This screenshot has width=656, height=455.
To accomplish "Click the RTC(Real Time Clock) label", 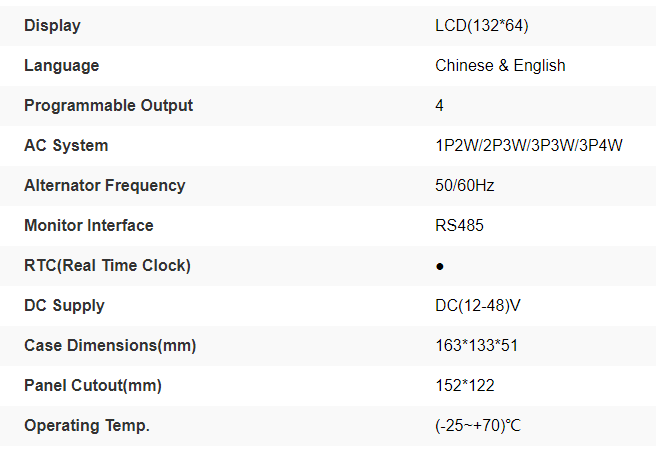I will [107, 265].
